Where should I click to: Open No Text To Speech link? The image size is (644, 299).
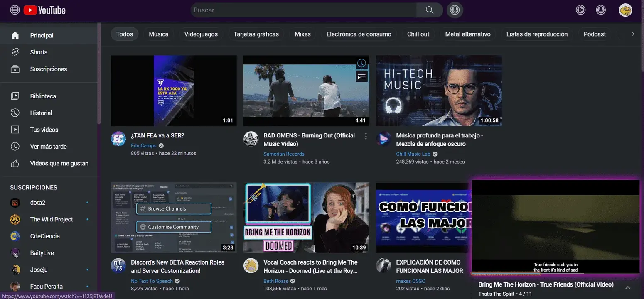click(x=152, y=281)
